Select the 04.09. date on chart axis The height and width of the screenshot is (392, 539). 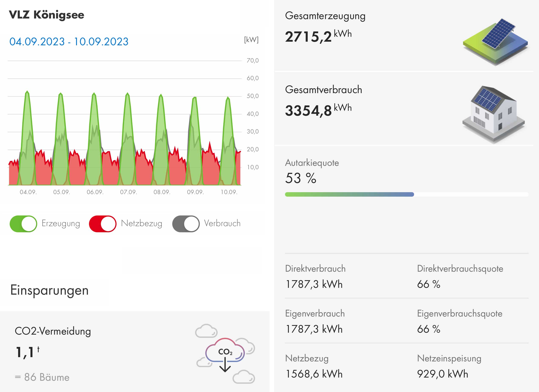[28, 192]
